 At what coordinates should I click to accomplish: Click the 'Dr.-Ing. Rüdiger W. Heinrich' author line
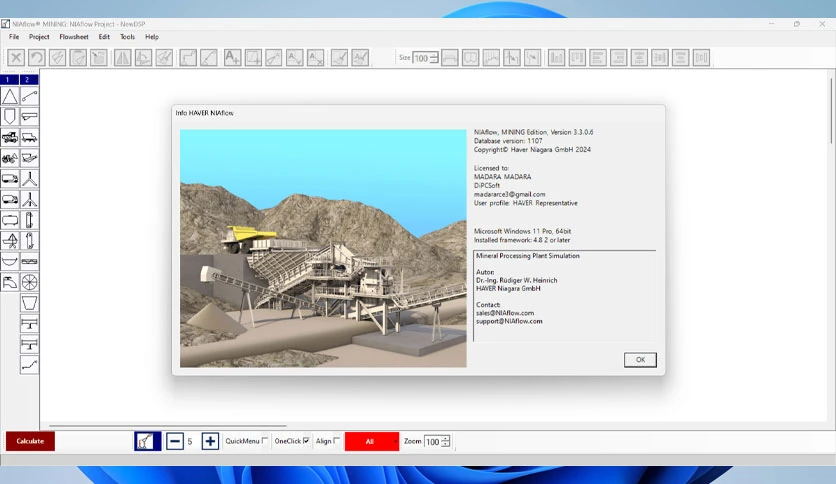pyautogui.click(x=517, y=280)
